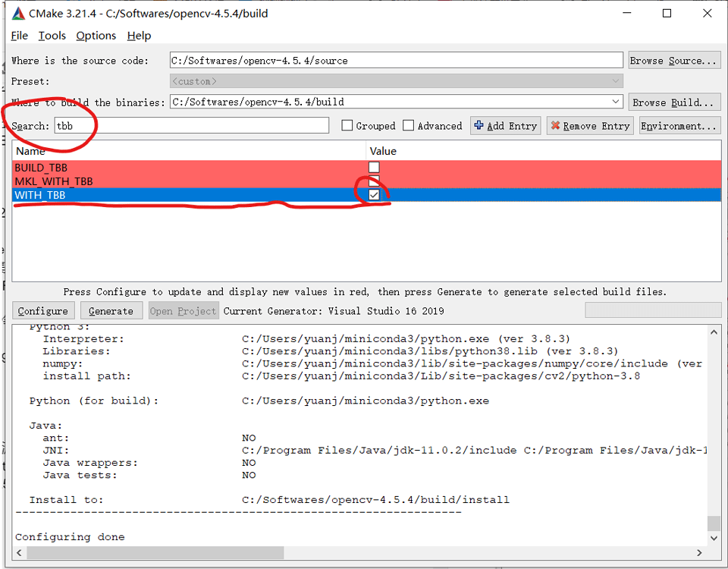Viewport: 728px width, 569px height.
Task: Click Browse Source to pick source folder
Action: [x=673, y=60]
